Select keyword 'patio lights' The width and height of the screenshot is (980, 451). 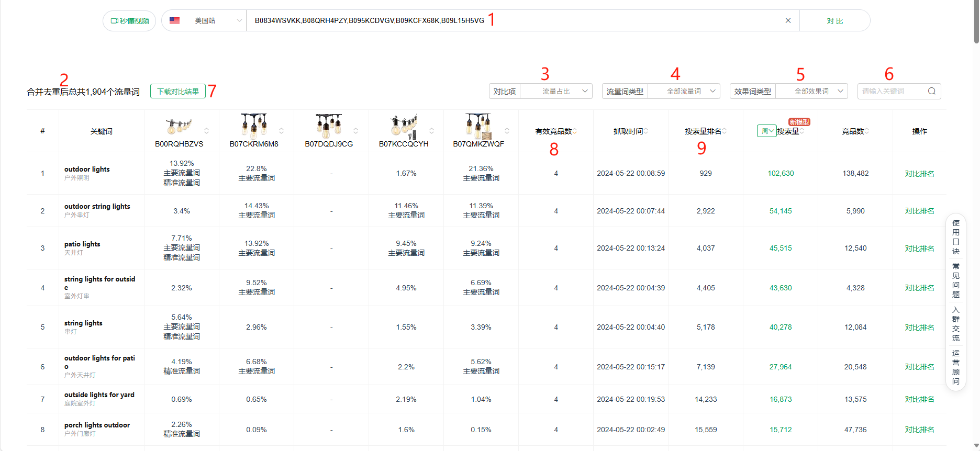pyautogui.click(x=82, y=244)
